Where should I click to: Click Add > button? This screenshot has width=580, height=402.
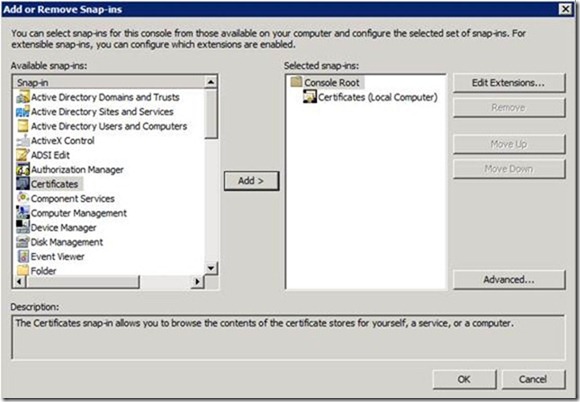(x=251, y=181)
